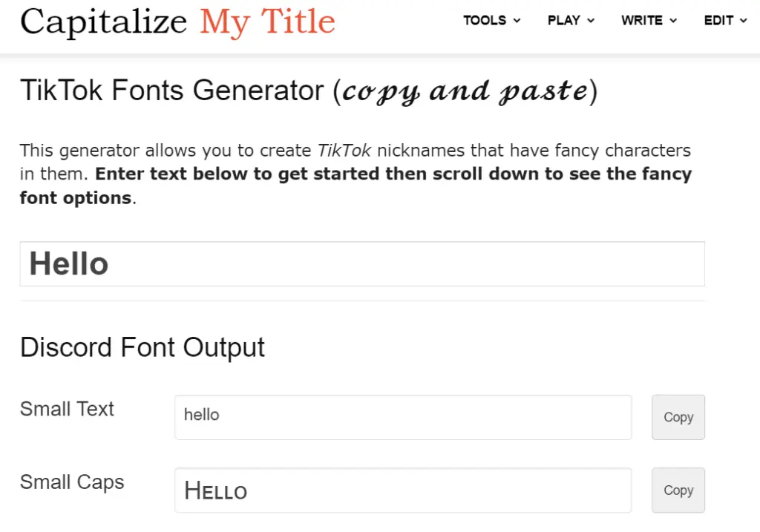Click the Discord Font Output heading
Screen dimensions: 760x532
[x=142, y=347]
